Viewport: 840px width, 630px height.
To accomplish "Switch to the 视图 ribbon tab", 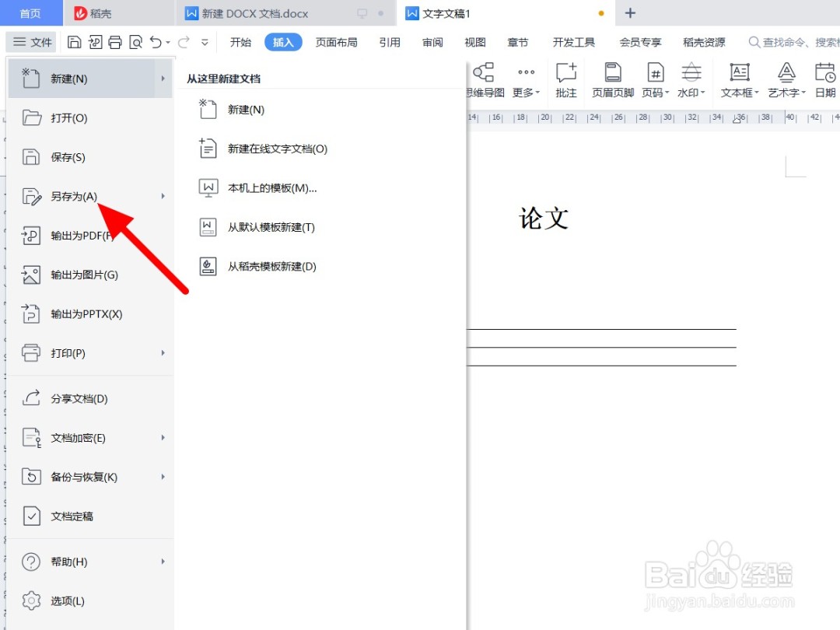I will pos(475,42).
